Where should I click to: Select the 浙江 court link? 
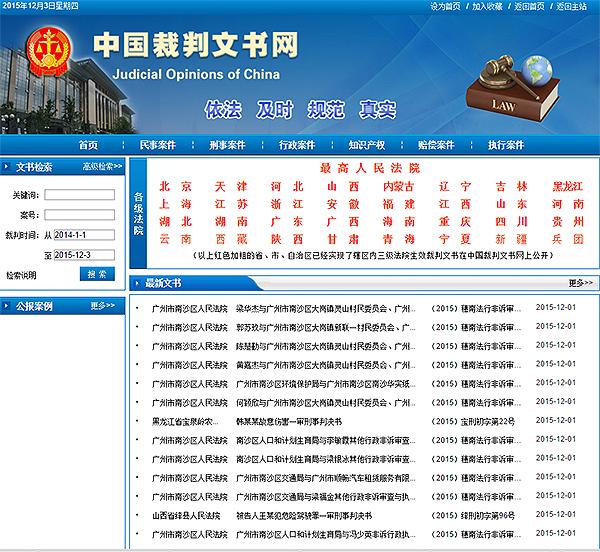point(287,204)
